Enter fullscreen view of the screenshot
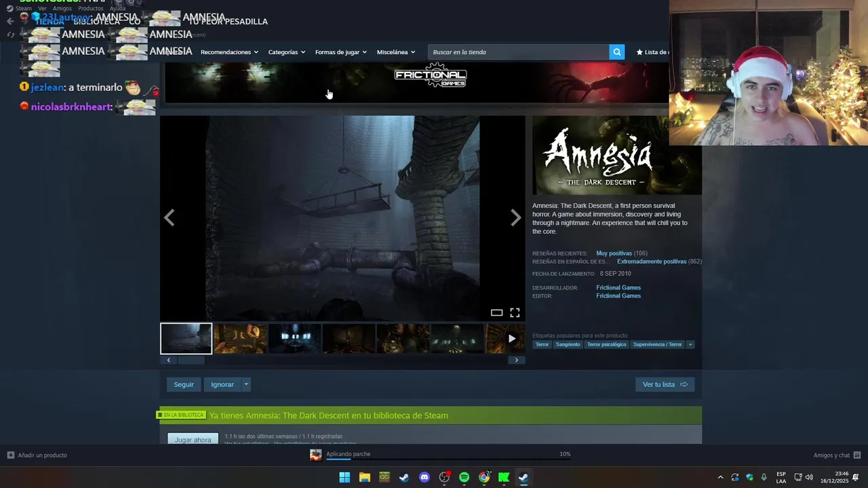 point(515,312)
